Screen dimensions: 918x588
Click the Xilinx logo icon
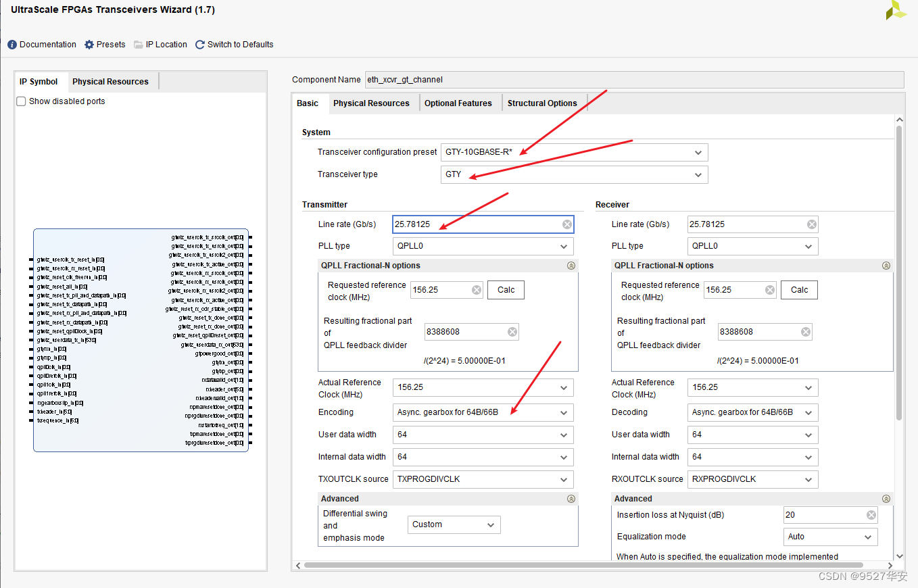tap(896, 9)
